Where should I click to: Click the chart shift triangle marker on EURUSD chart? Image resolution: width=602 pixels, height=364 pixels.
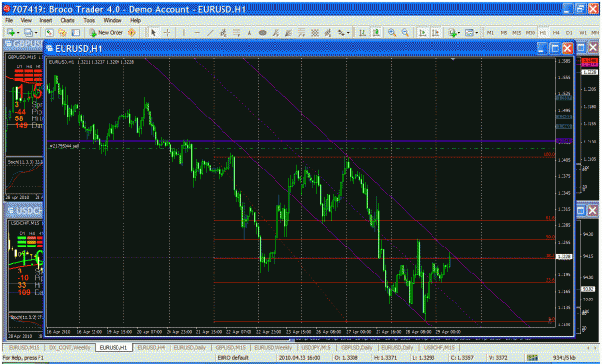453,59
